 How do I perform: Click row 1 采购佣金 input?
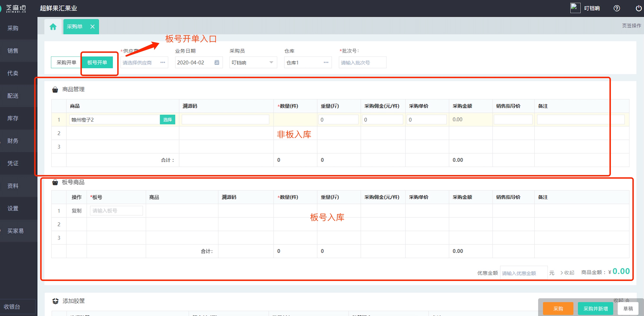[383, 120]
